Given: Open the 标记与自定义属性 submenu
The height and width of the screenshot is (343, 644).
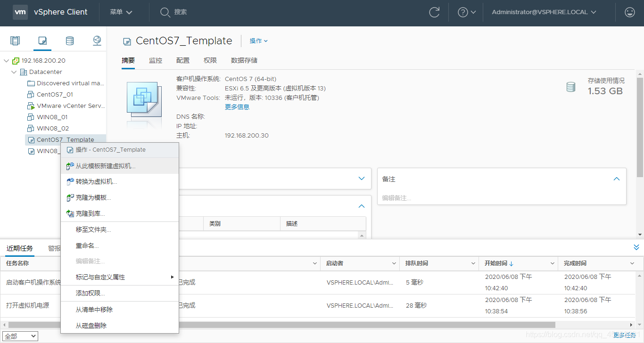Looking at the screenshot, I should (x=120, y=277).
